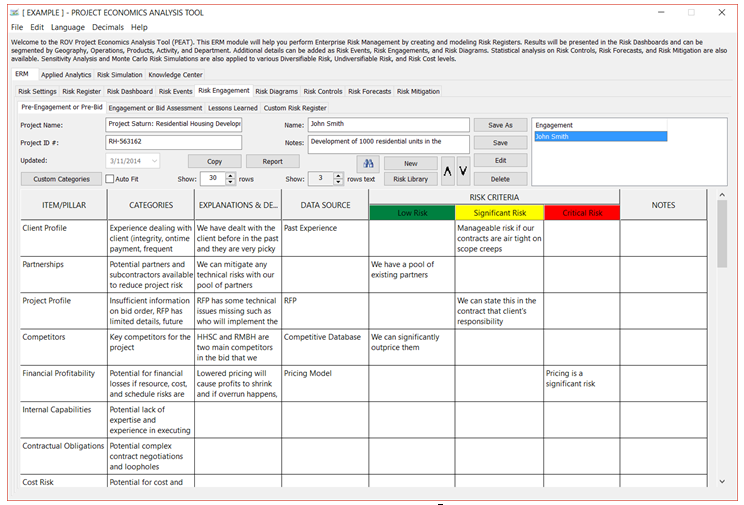Image resolution: width=744 pixels, height=505 pixels.
Task: Click the binoculars search icon
Action: click(368, 163)
